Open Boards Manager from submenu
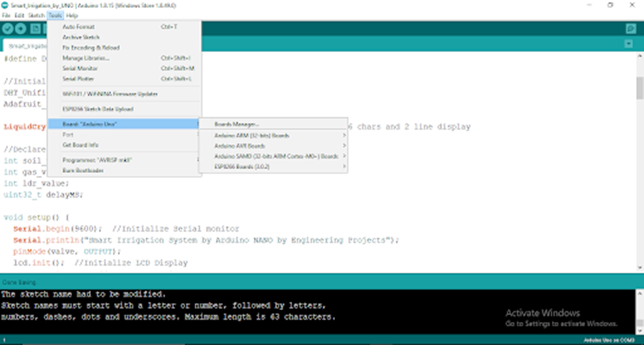644x345 pixels. 273,124
